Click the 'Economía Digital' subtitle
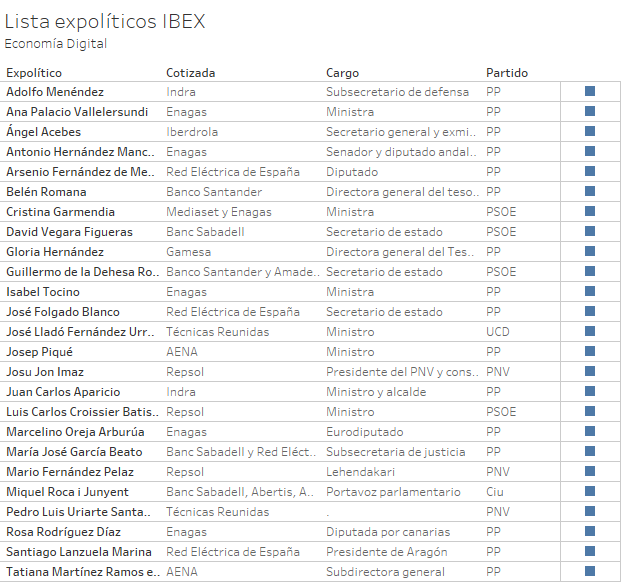The width and height of the screenshot is (622, 582). click(x=56, y=44)
